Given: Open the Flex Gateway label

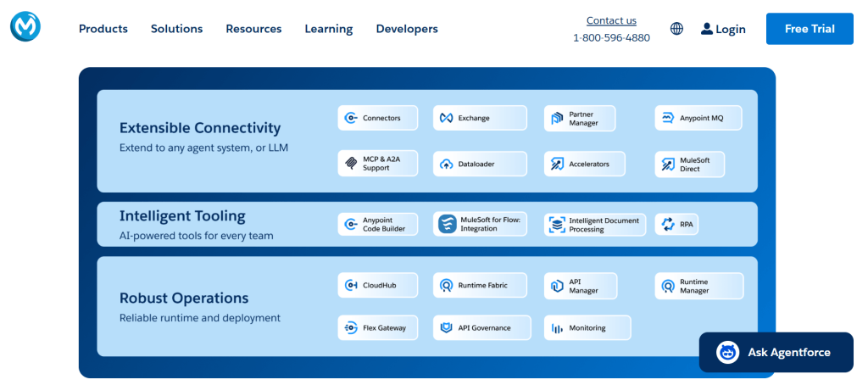Looking at the screenshot, I should (x=384, y=328).
